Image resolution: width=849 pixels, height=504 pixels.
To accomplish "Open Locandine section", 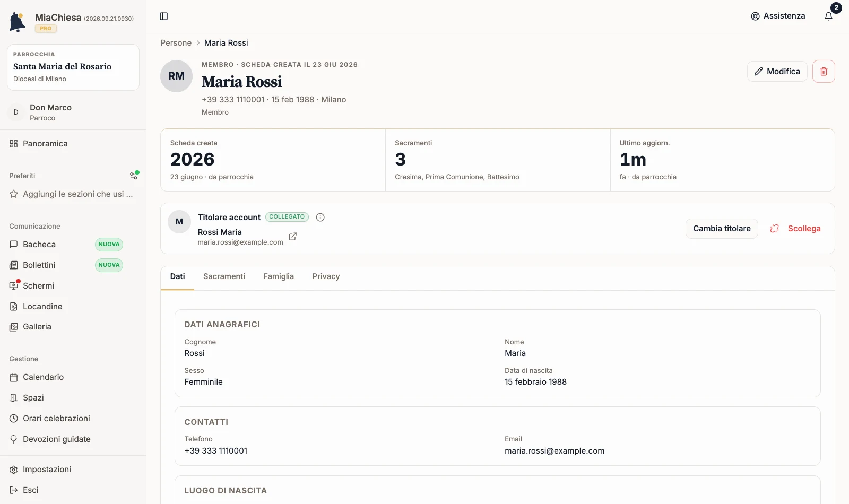I will tap(73, 307).
